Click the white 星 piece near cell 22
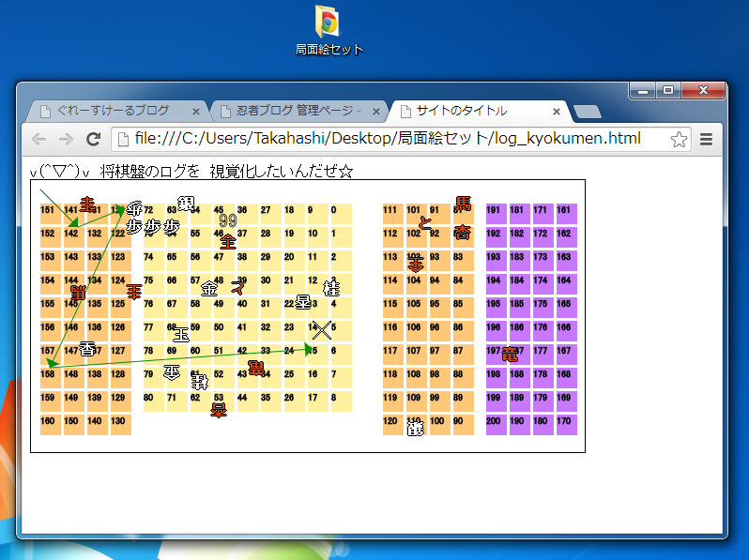This screenshot has height=560, width=749. pos(303,302)
